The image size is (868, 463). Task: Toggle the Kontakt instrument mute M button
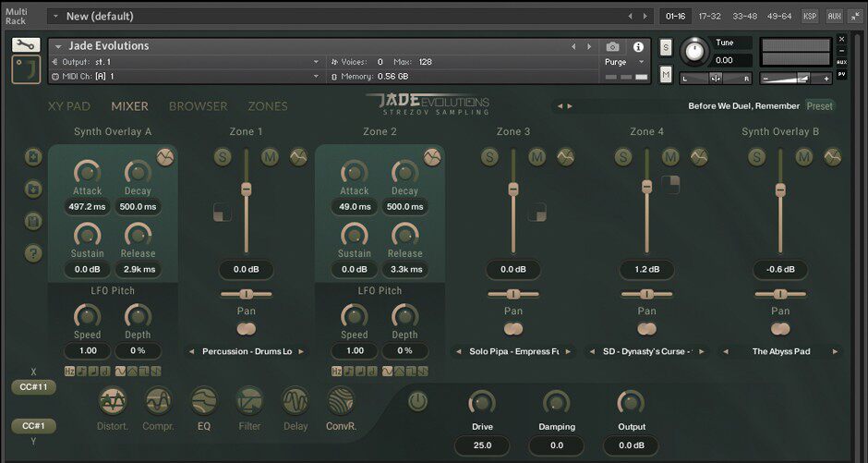tap(666, 73)
